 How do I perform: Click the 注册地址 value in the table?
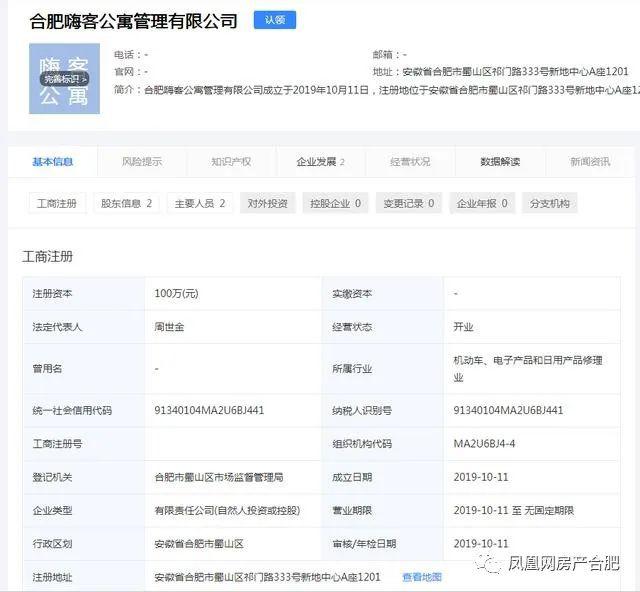(x=267, y=577)
